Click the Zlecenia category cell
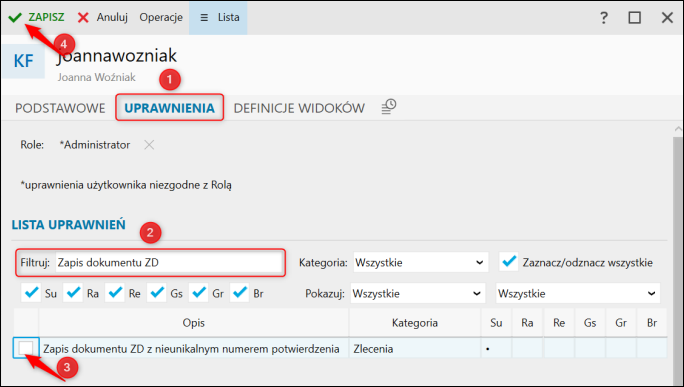The image size is (684, 387). click(415, 349)
